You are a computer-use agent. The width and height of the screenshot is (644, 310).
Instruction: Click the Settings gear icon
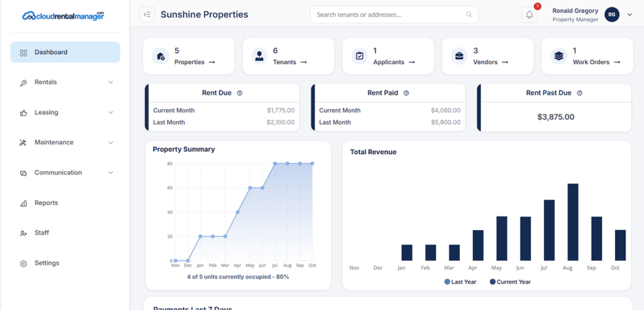(x=23, y=263)
